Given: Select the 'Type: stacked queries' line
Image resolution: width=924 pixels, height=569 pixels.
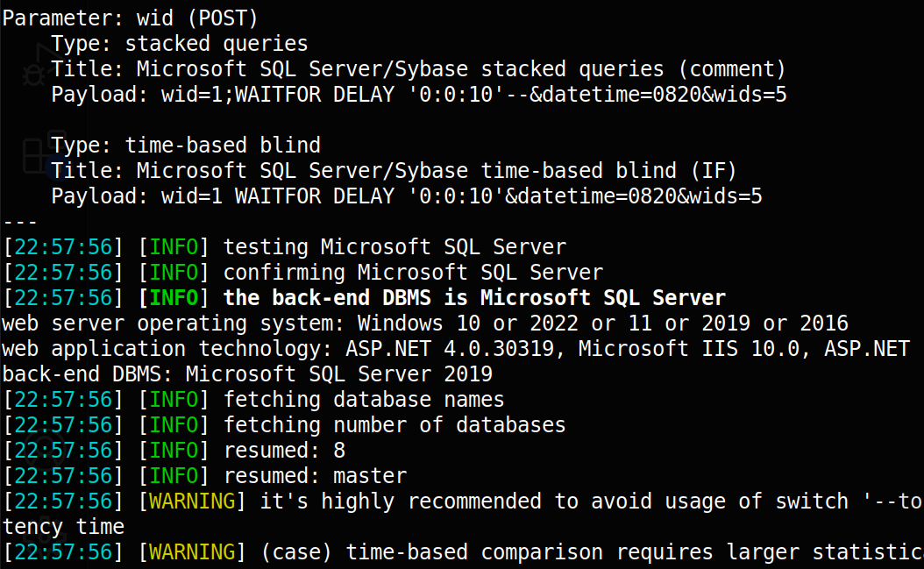Looking at the screenshot, I should (x=179, y=44).
